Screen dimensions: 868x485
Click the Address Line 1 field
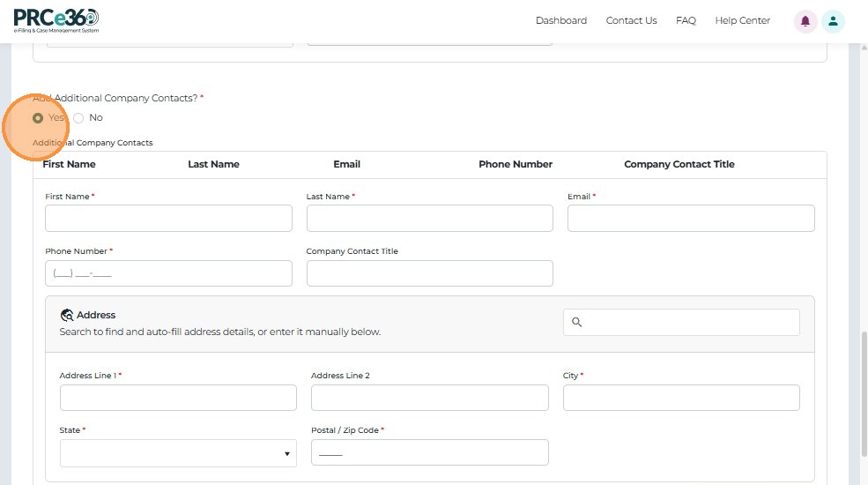[x=178, y=398]
